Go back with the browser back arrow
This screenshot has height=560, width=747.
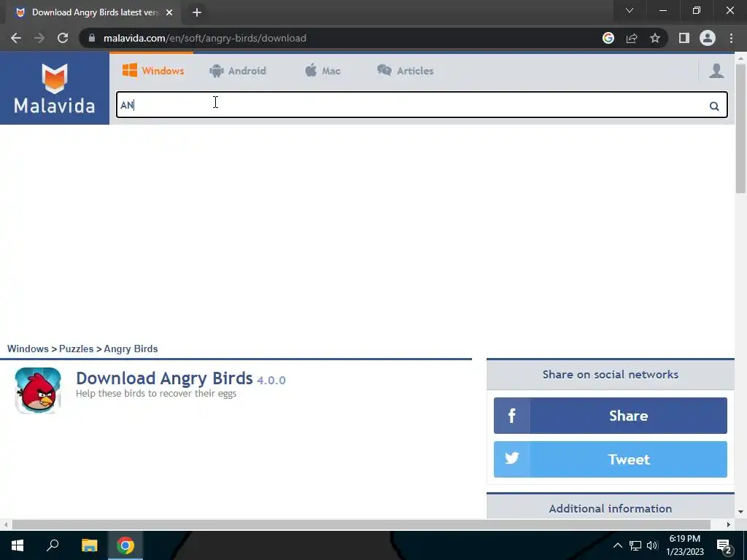[16, 38]
